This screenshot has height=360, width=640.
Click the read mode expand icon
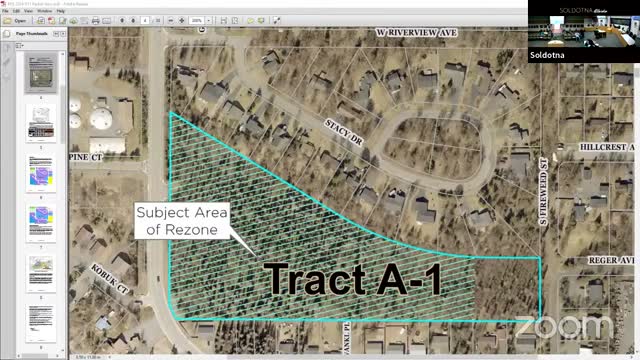tap(277, 20)
